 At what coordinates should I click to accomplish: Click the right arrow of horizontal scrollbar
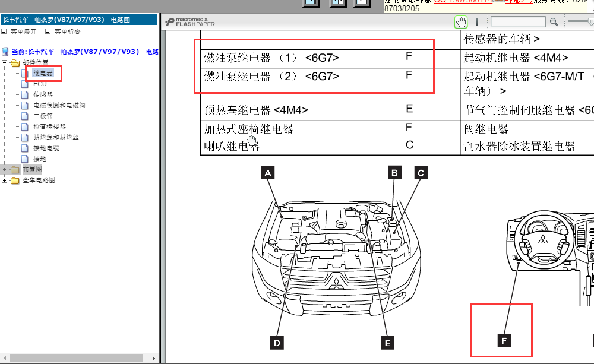point(153,358)
